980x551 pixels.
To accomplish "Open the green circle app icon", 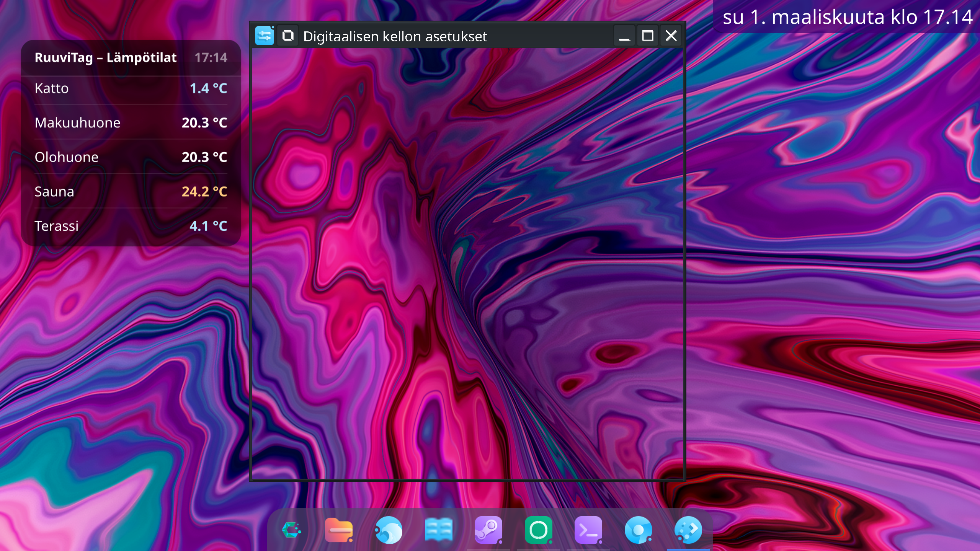I will [539, 530].
